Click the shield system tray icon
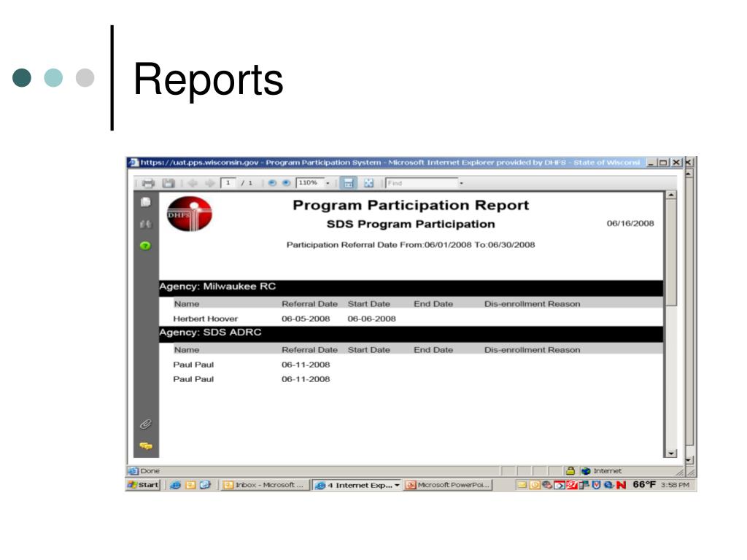This screenshot has width=747, height=560. 596,485
